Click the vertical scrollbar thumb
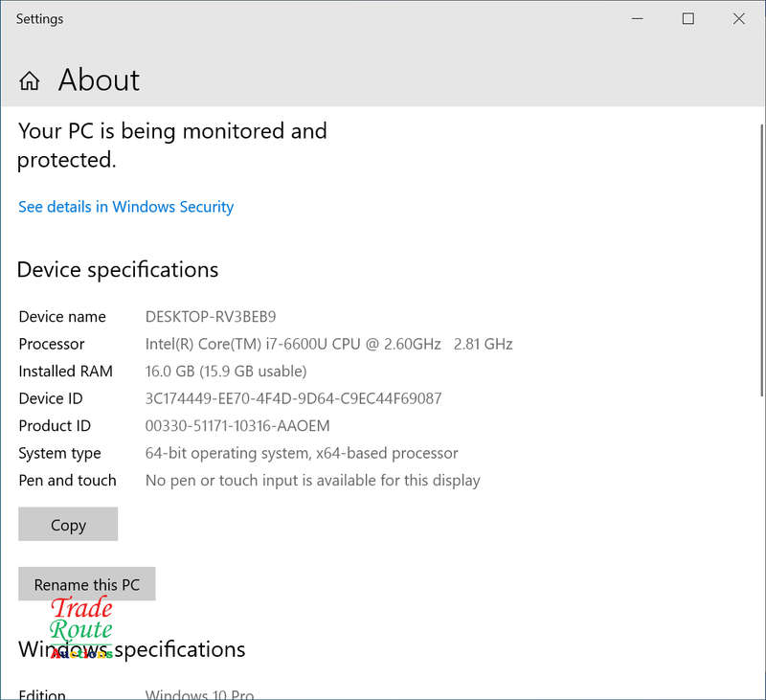The width and height of the screenshot is (766, 700). (x=761, y=260)
